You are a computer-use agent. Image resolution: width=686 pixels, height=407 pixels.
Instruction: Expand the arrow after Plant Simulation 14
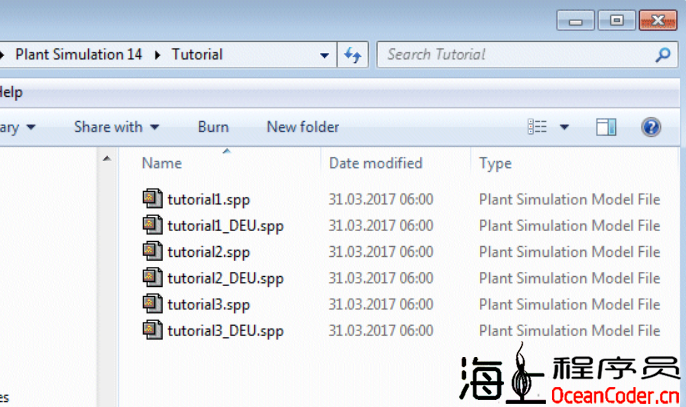[157, 55]
